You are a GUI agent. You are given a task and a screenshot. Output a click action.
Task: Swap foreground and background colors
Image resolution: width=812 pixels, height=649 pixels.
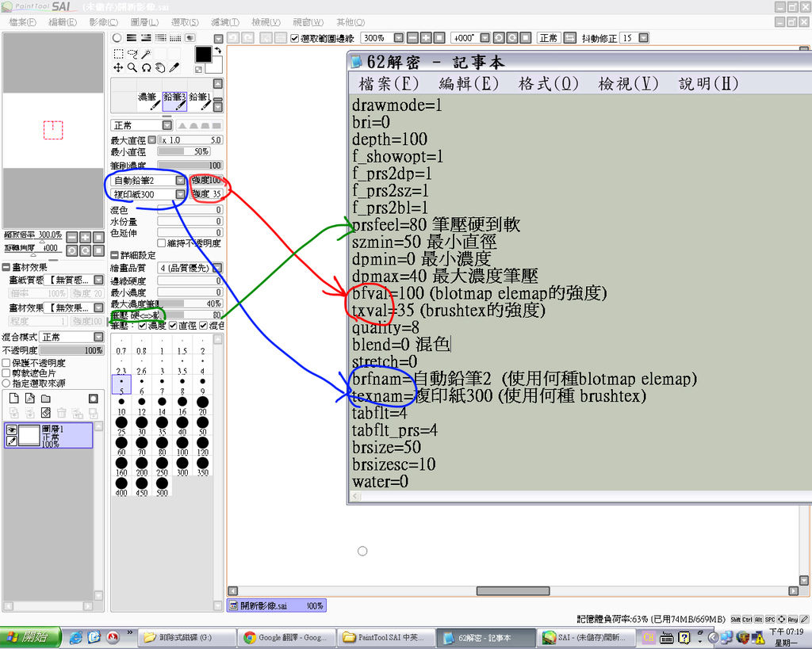click(x=218, y=50)
